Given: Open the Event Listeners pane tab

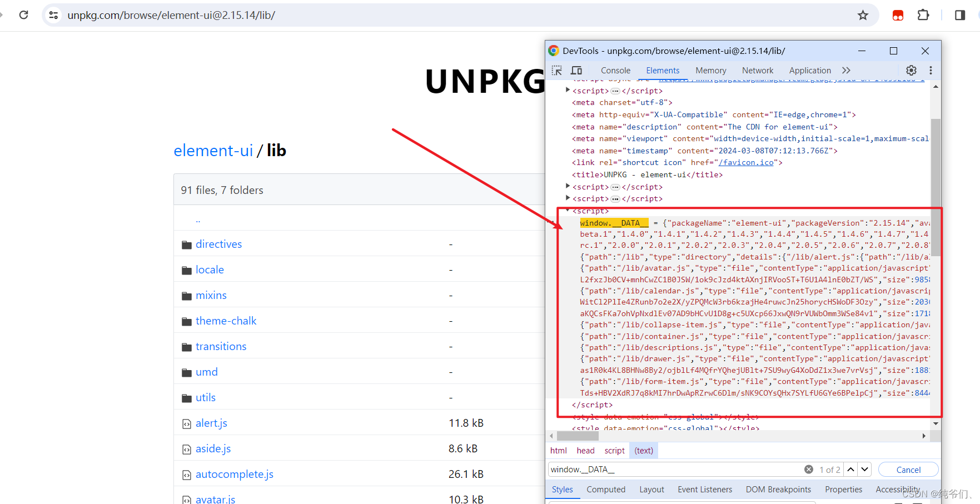Looking at the screenshot, I should pyautogui.click(x=705, y=490).
